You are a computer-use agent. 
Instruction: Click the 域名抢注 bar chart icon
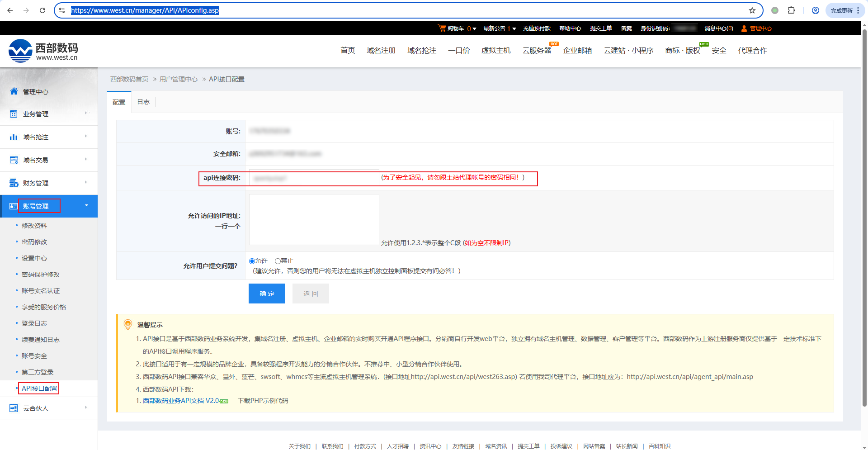pyautogui.click(x=14, y=137)
